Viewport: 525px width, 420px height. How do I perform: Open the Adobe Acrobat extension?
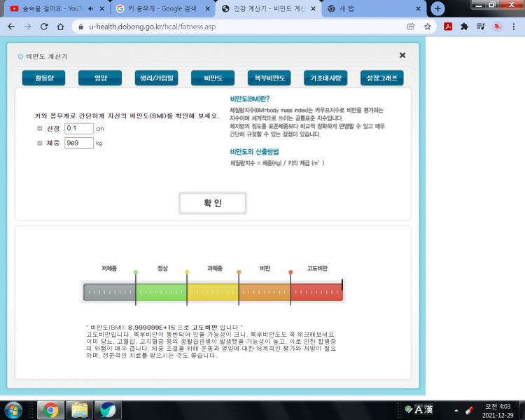448,27
